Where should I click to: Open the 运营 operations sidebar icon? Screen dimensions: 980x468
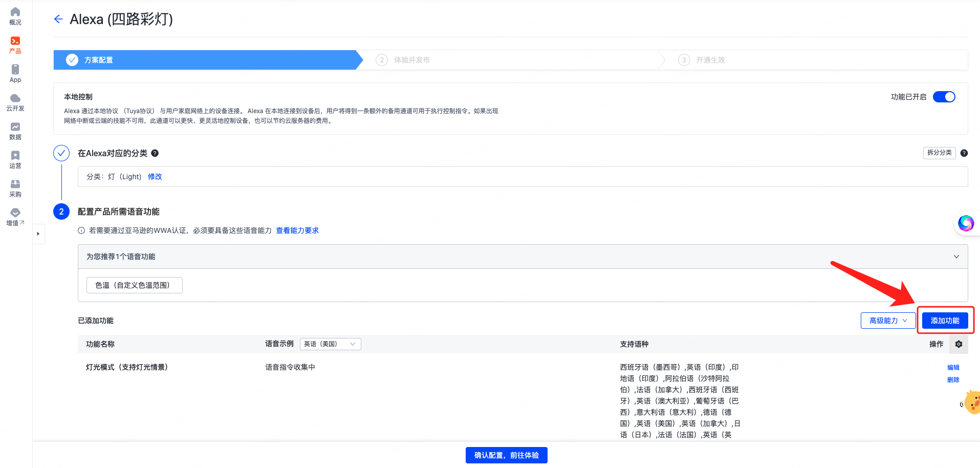click(15, 160)
